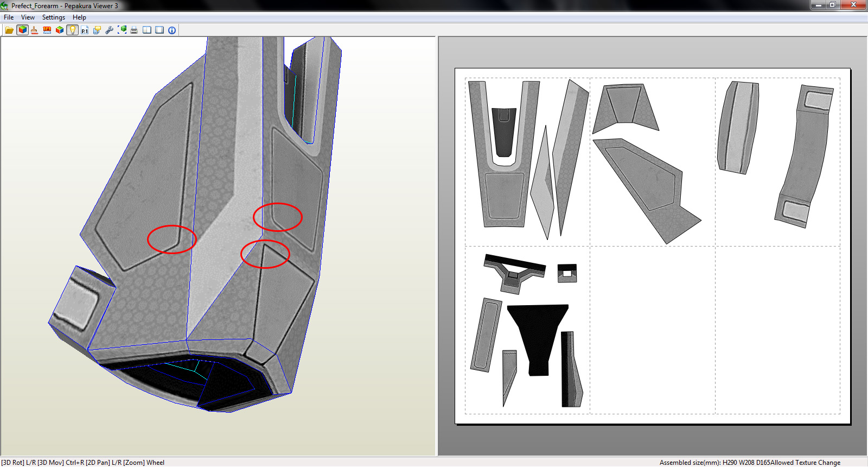This screenshot has width=868, height=467.
Task: Click the P.1 page number icon
Action: (x=85, y=30)
